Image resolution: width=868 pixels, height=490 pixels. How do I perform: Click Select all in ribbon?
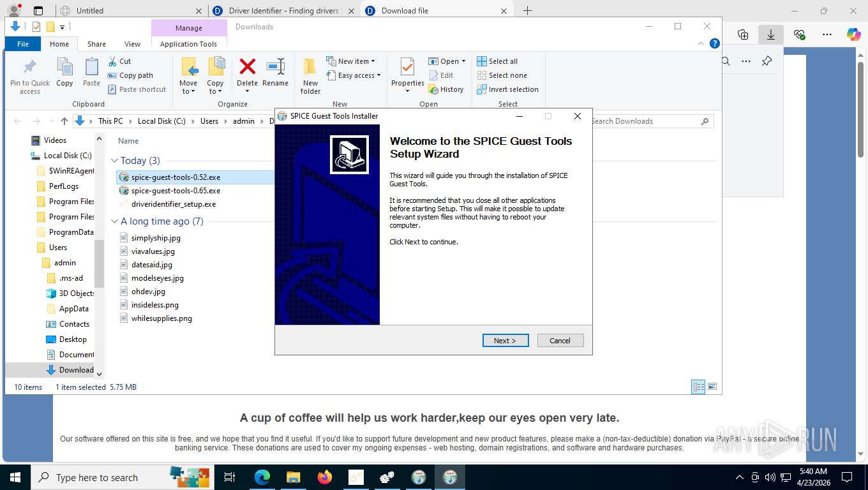pyautogui.click(x=497, y=61)
